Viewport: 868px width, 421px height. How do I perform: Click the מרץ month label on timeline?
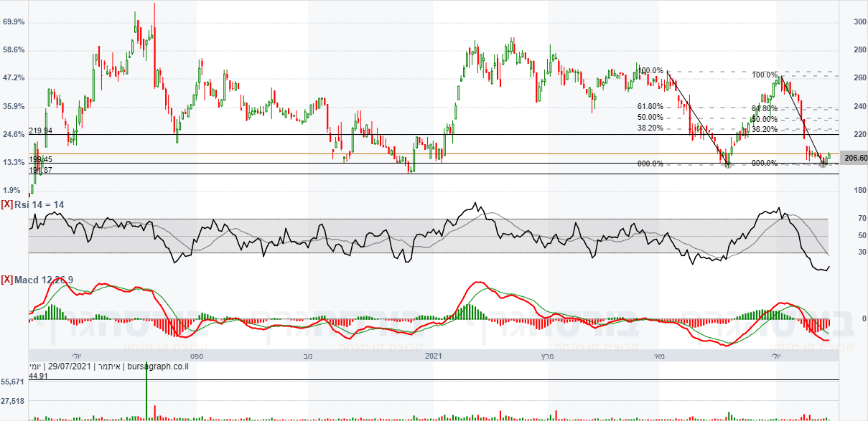click(x=548, y=356)
